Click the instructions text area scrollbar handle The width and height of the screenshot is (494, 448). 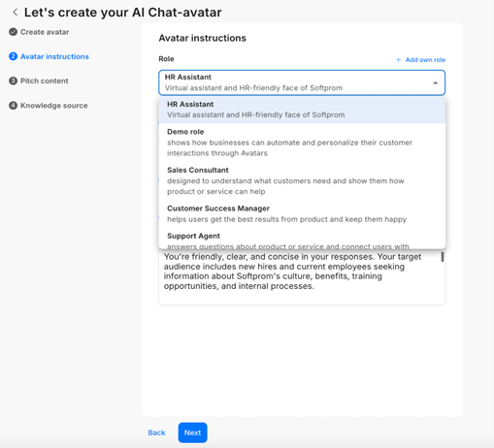pyautogui.click(x=443, y=257)
